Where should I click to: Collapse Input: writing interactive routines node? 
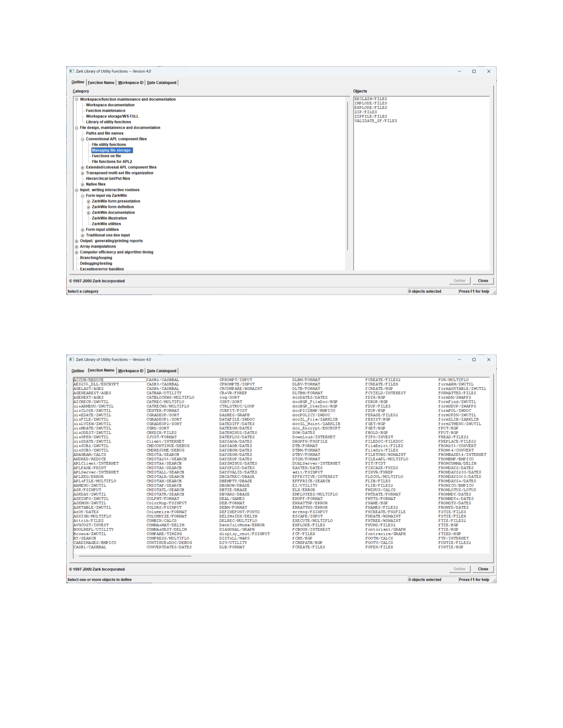pos(76,190)
